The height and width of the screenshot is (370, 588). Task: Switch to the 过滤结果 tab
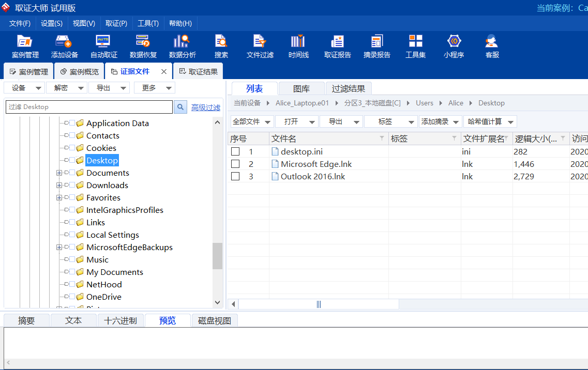coord(349,89)
